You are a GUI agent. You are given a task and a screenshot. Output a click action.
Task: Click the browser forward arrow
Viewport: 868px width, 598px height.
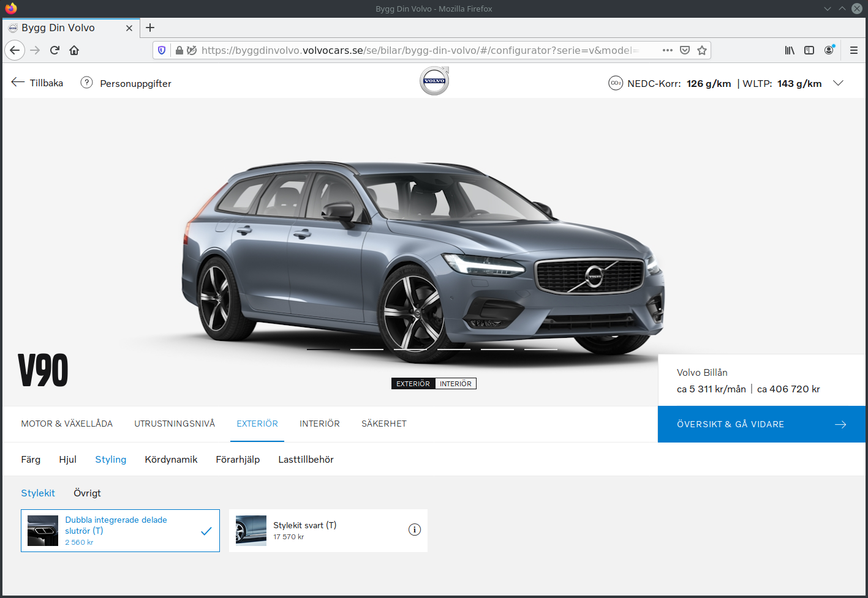[35, 50]
